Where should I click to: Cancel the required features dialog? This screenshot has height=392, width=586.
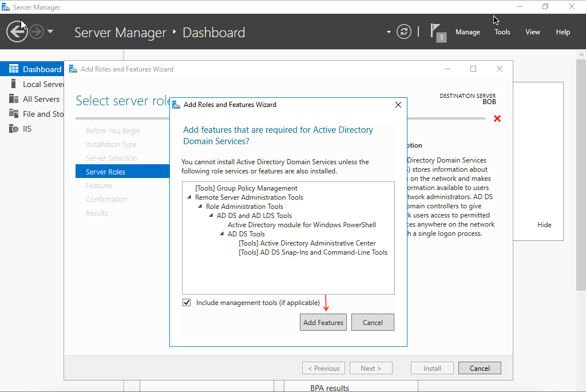(x=373, y=323)
